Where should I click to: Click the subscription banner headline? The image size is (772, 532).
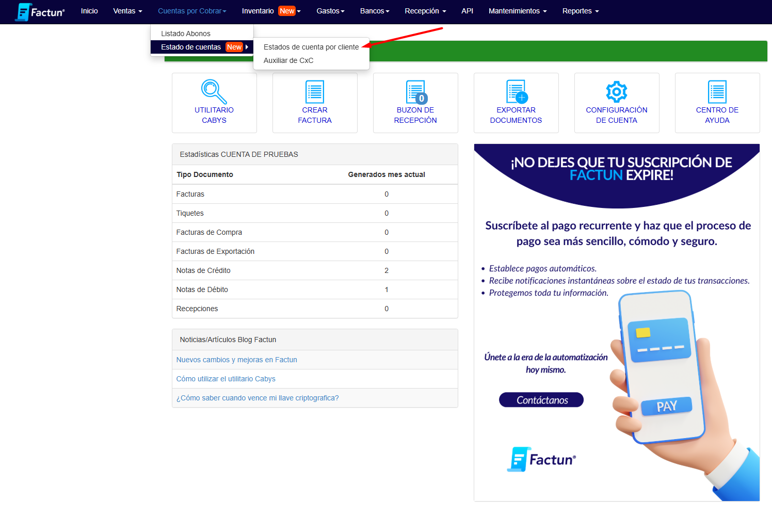[621, 169]
